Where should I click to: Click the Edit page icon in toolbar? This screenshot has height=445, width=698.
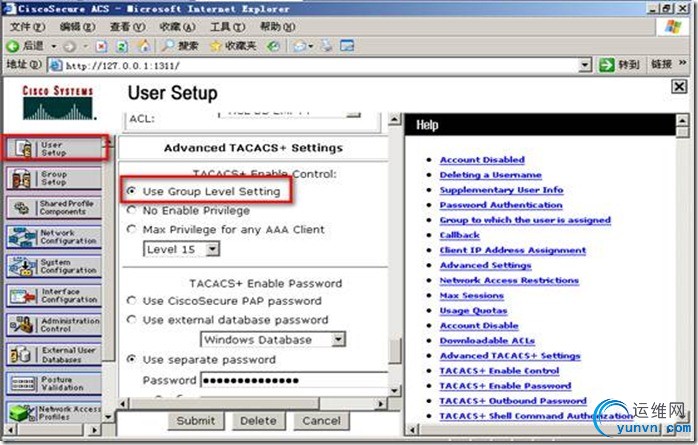pyautogui.click(x=347, y=45)
